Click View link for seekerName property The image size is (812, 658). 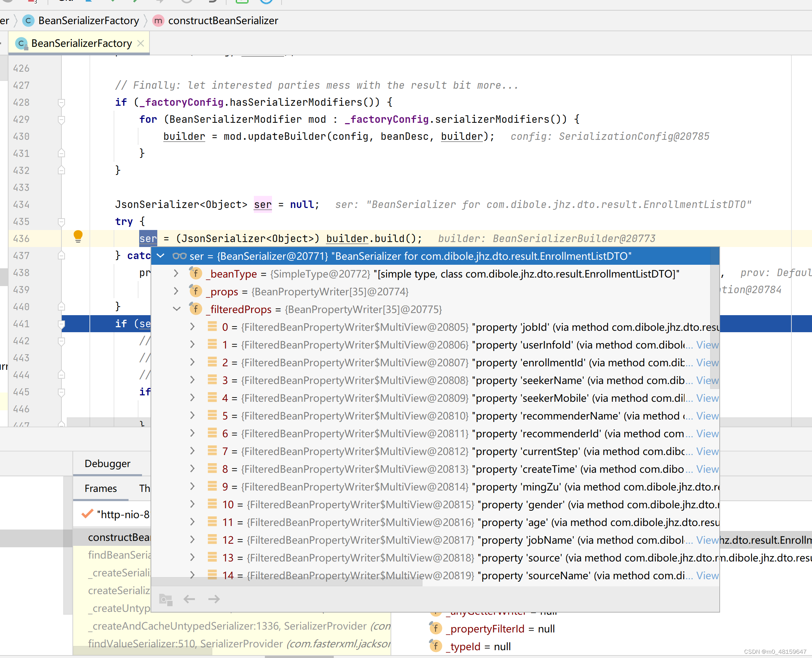[707, 380]
